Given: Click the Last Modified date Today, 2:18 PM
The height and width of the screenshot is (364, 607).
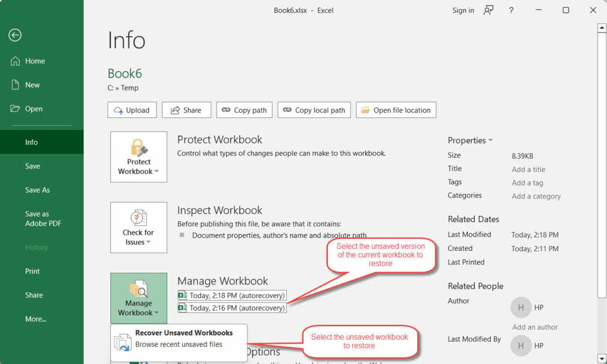Looking at the screenshot, I should pos(535,235).
